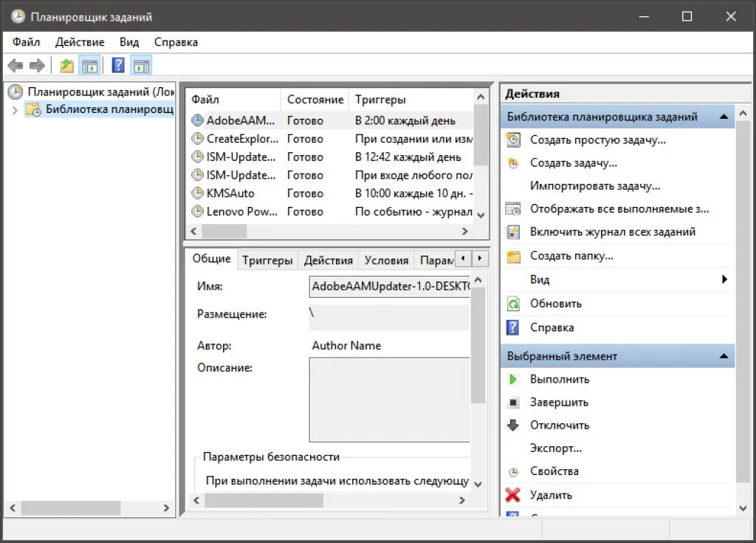This screenshot has width=756, height=543.
Task: Click the Экспорт action link
Action: coord(556,448)
